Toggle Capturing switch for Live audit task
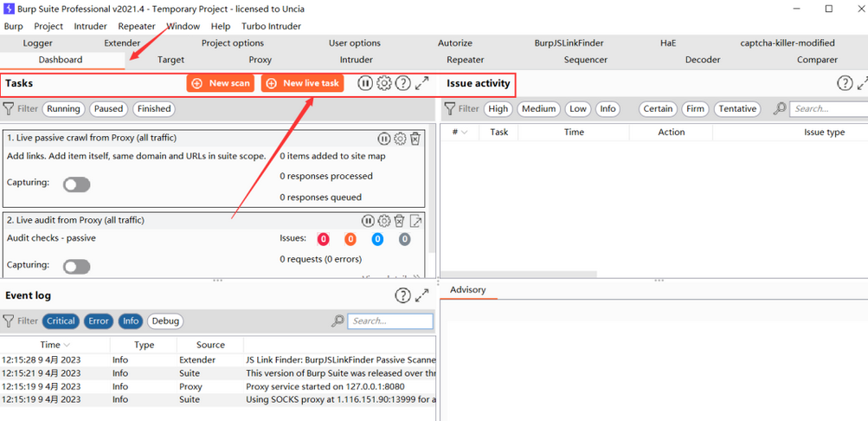The image size is (868, 421). point(76,267)
